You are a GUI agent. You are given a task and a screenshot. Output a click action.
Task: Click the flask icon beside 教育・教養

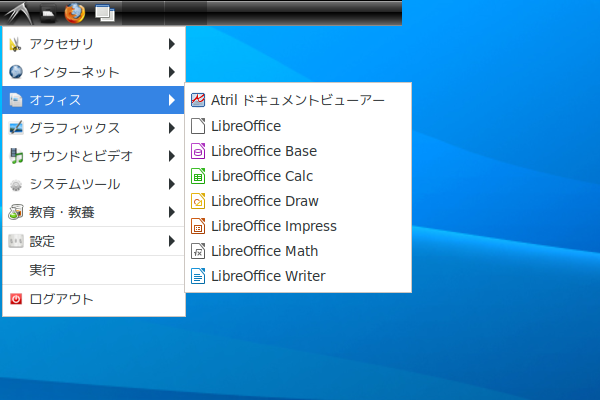point(16,212)
